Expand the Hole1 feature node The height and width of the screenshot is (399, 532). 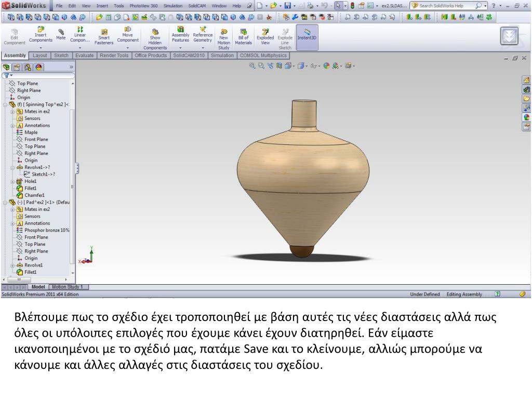point(12,181)
